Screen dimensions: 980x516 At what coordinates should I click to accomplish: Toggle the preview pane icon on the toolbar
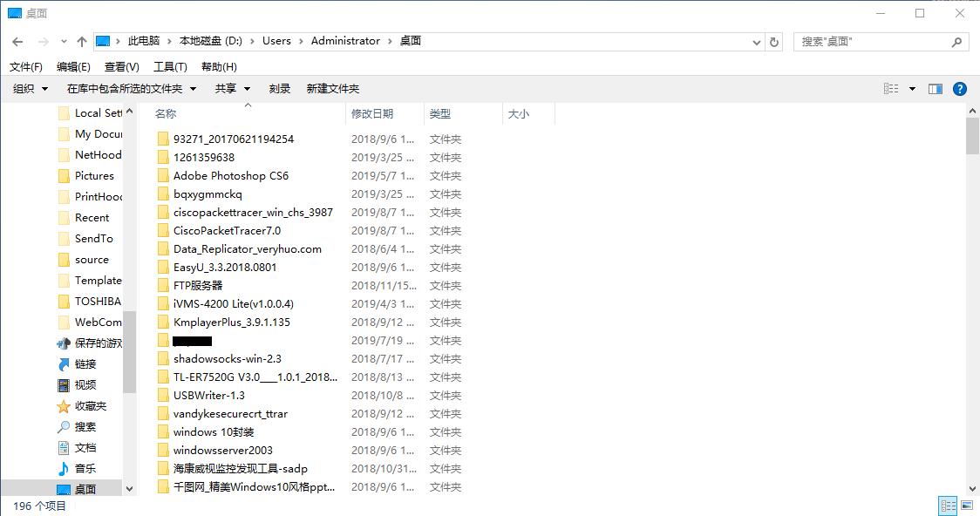click(935, 88)
